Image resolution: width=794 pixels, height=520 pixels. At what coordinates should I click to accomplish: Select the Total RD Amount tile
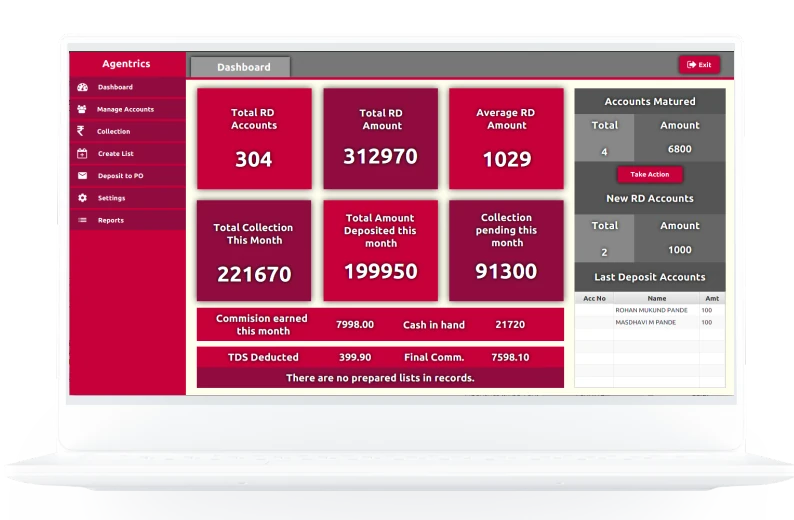380,138
